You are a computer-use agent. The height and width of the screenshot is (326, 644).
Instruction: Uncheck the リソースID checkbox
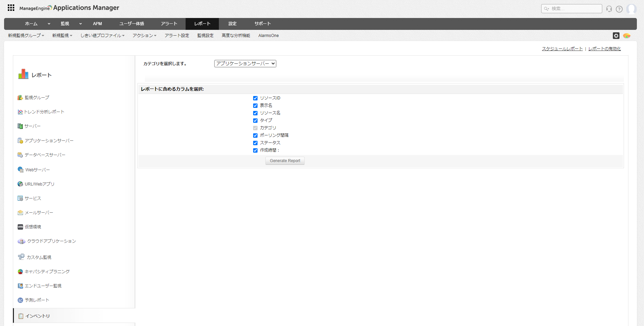coord(255,98)
